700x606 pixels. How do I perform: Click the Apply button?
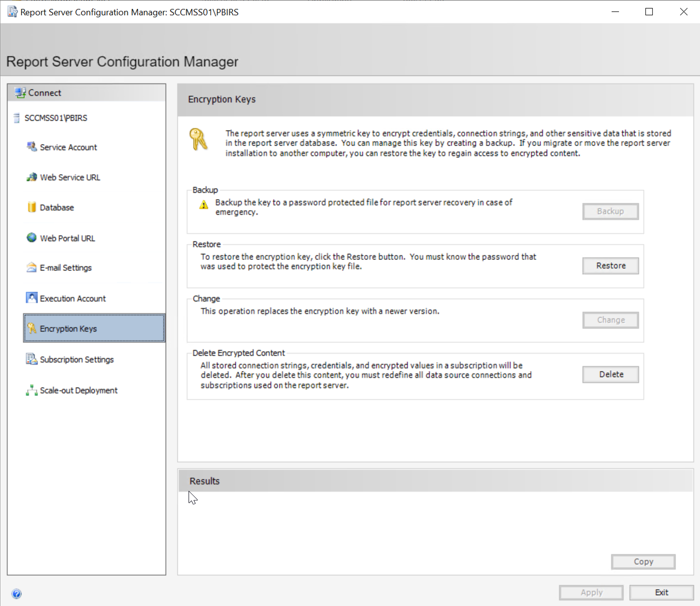(x=592, y=592)
